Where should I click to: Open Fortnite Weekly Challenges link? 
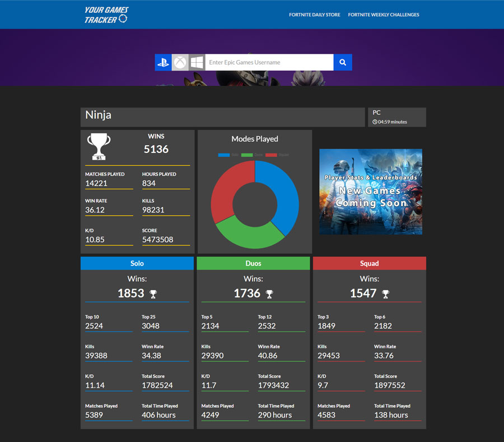(384, 15)
